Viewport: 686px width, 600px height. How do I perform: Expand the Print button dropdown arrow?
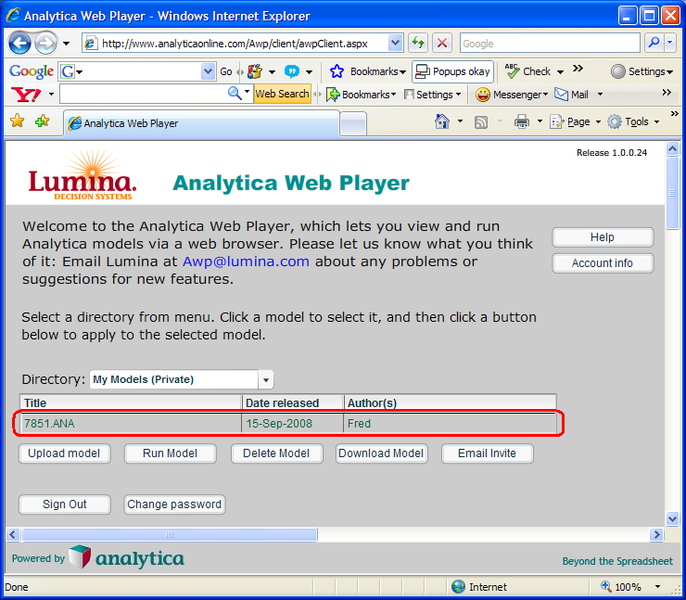(539, 121)
